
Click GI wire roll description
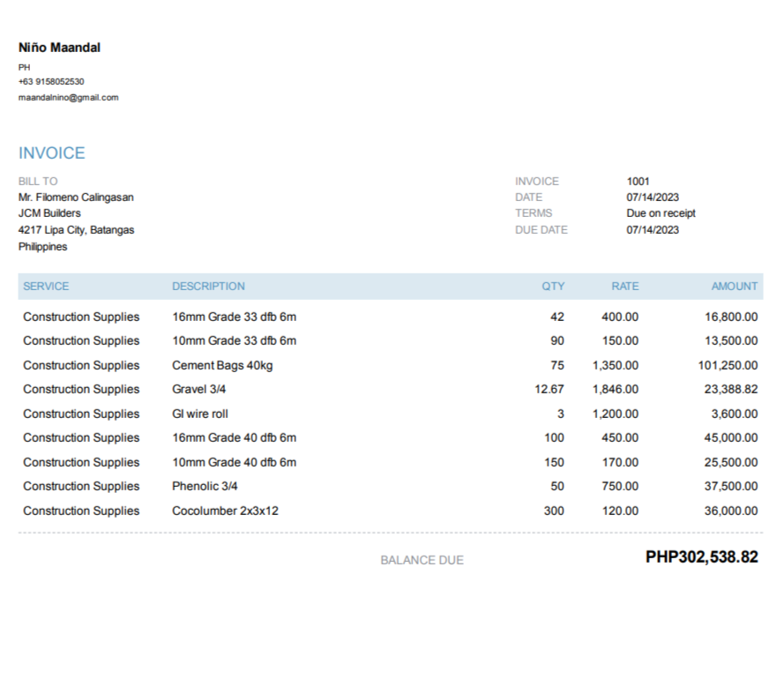(200, 414)
